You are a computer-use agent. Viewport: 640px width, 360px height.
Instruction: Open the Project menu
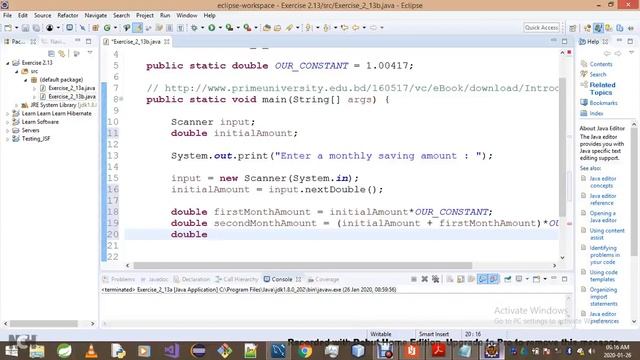(144, 16)
